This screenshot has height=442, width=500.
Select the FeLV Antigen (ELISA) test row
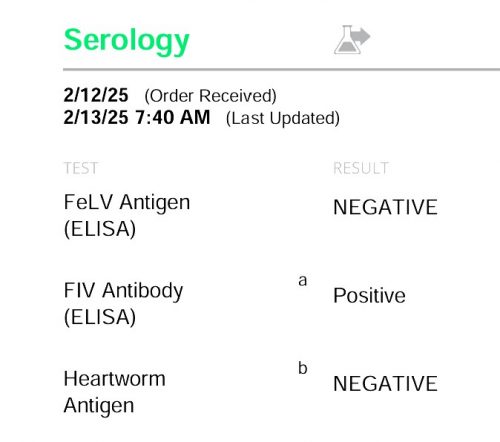click(250, 216)
